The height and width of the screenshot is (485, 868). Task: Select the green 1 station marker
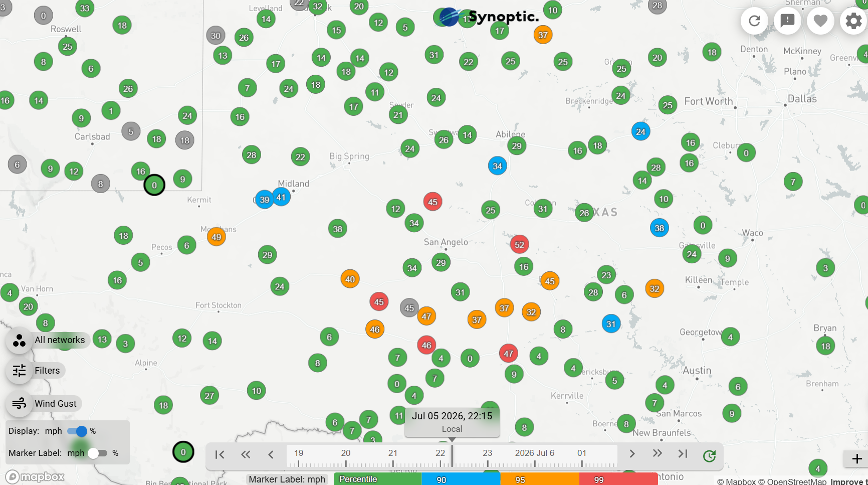pos(111,110)
